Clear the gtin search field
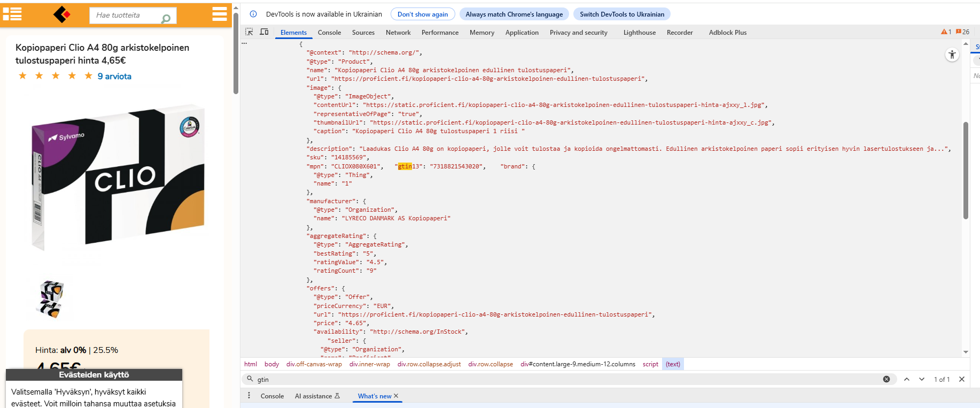 coord(886,379)
